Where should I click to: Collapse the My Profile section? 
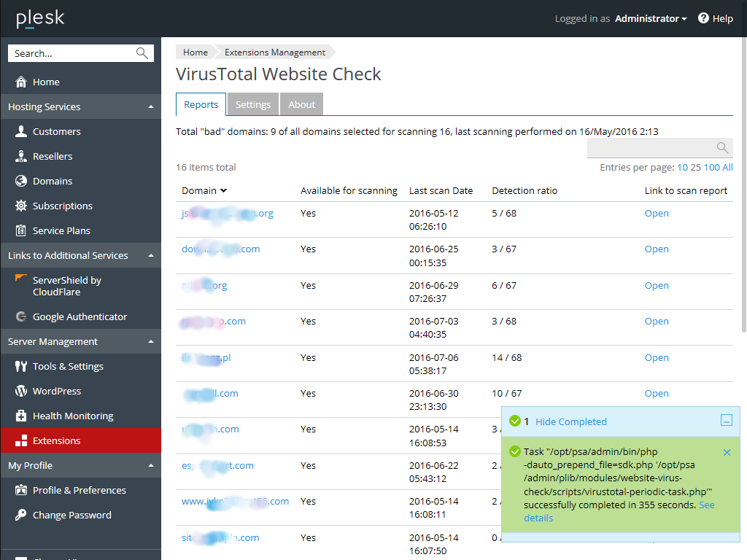[x=151, y=465]
